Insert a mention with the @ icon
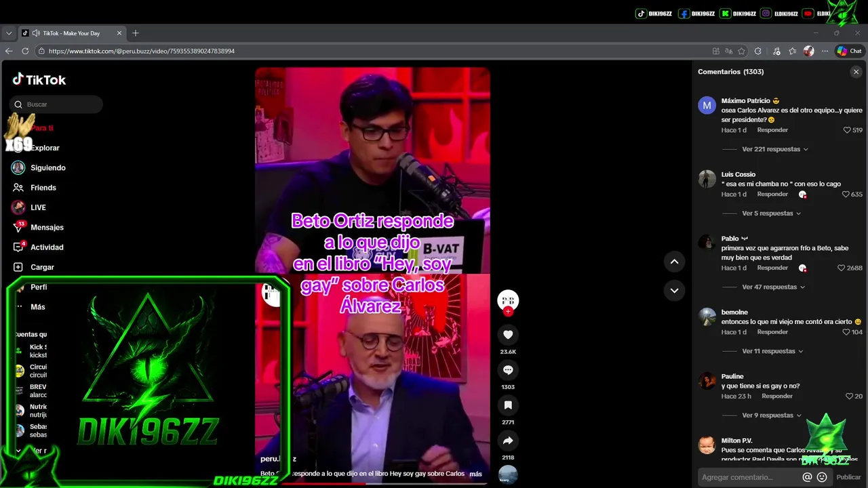 tap(807, 477)
